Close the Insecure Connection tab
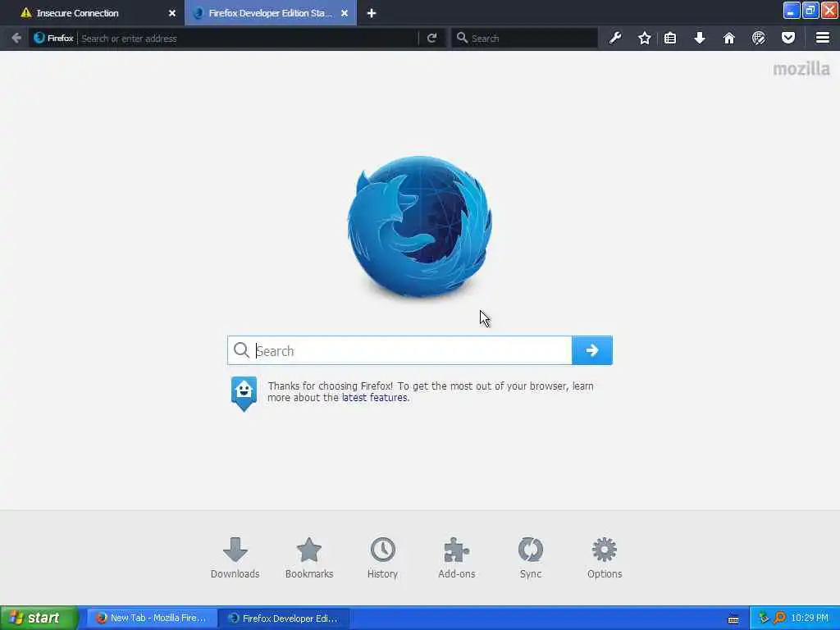This screenshot has width=840, height=630. tap(172, 13)
